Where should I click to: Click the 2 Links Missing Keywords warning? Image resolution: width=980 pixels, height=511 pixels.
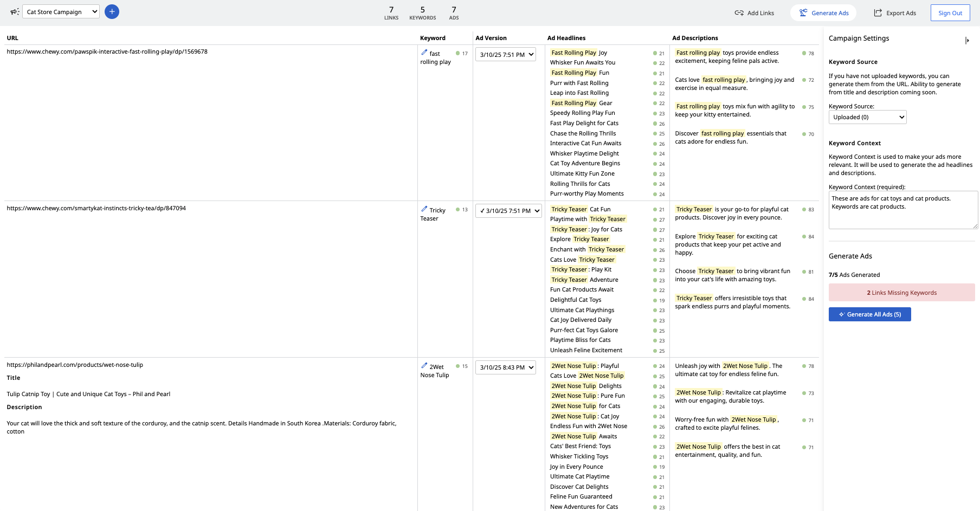(x=901, y=293)
